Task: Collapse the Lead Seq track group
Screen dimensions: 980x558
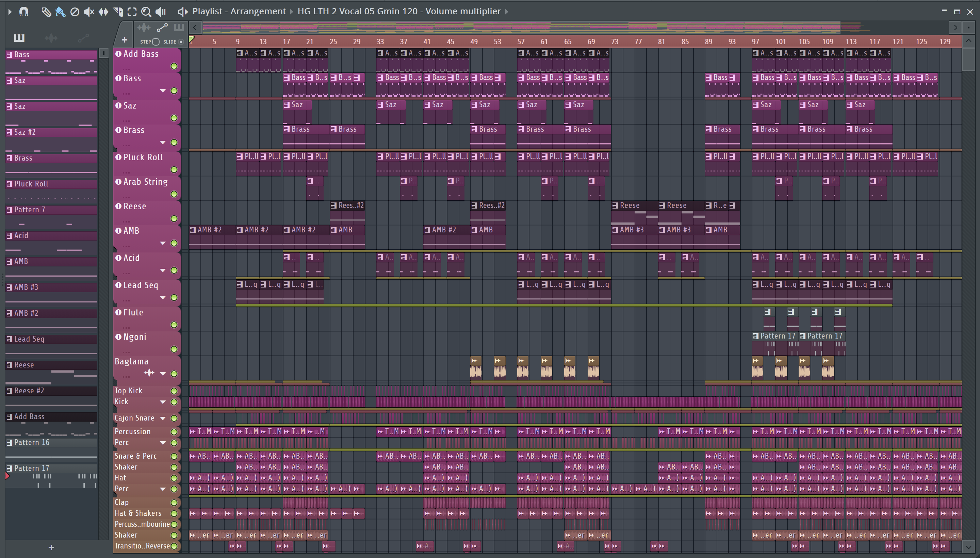Action: (163, 298)
